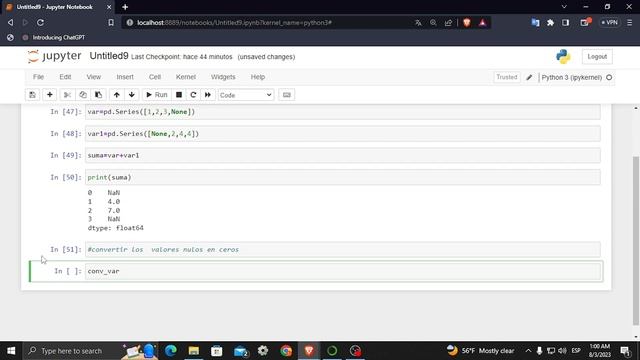Insert a cell below with plus icon
640x360 pixels.
(x=50, y=95)
